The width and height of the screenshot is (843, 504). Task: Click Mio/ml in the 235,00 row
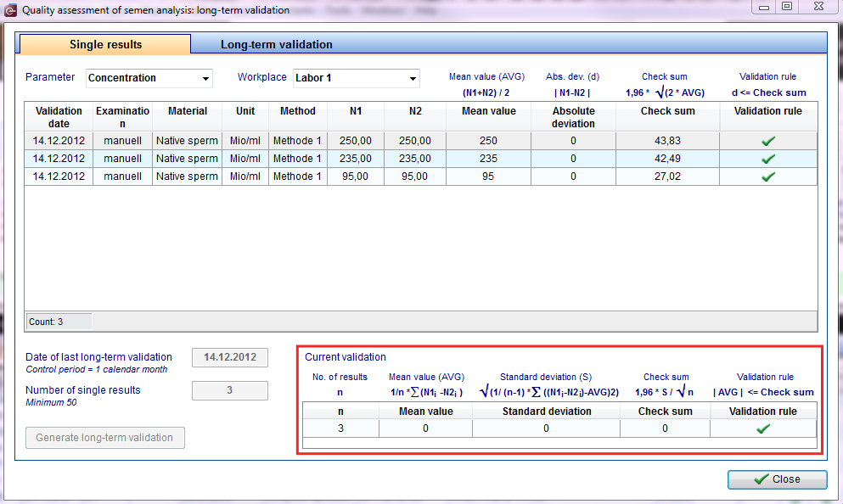point(245,159)
